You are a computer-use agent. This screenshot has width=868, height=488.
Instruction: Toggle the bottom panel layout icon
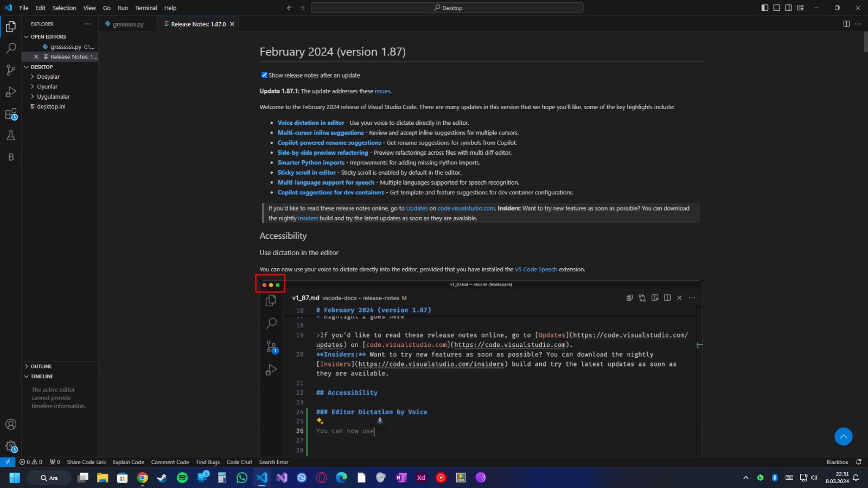pos(777,8)
